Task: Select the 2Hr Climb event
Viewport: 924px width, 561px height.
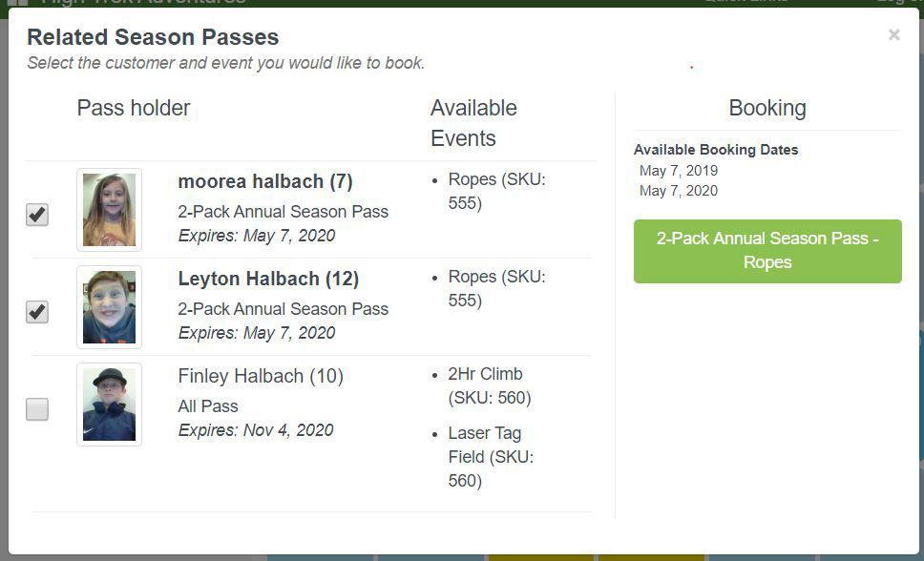Action: 489,385
